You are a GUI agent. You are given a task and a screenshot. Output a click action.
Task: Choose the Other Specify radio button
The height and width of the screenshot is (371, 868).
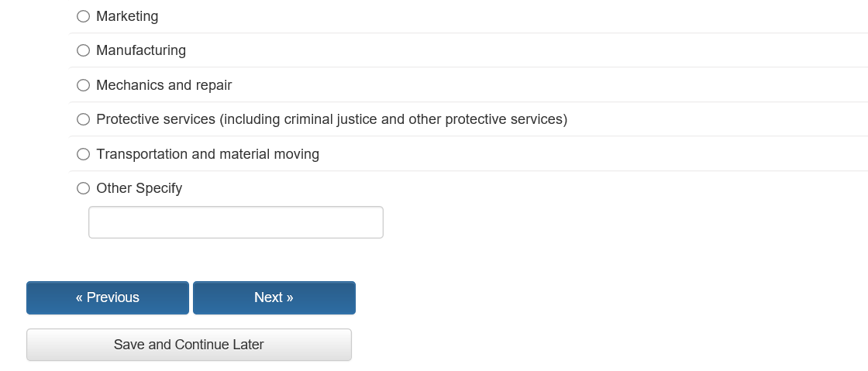(x=83, y=188)
